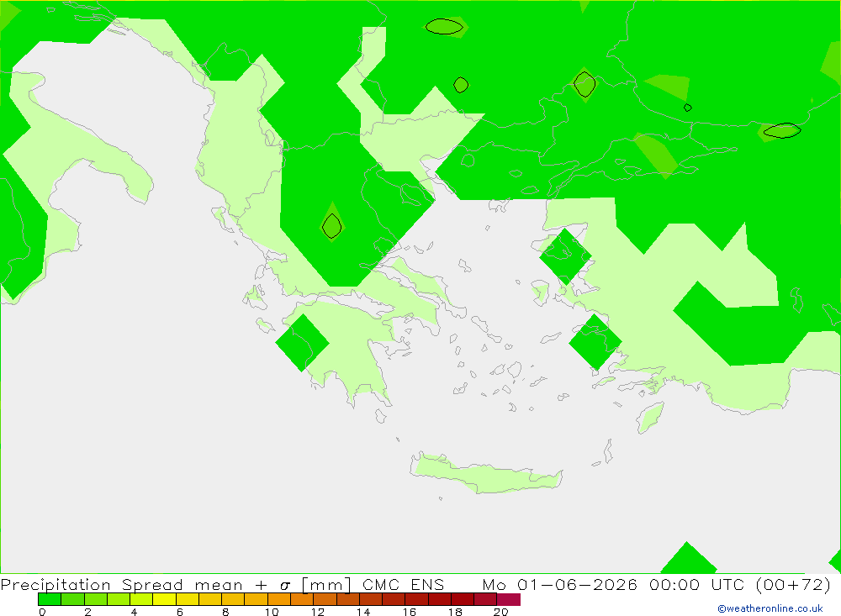Click the legend scale label "6"
841x616 pixels.
(180, 612)
